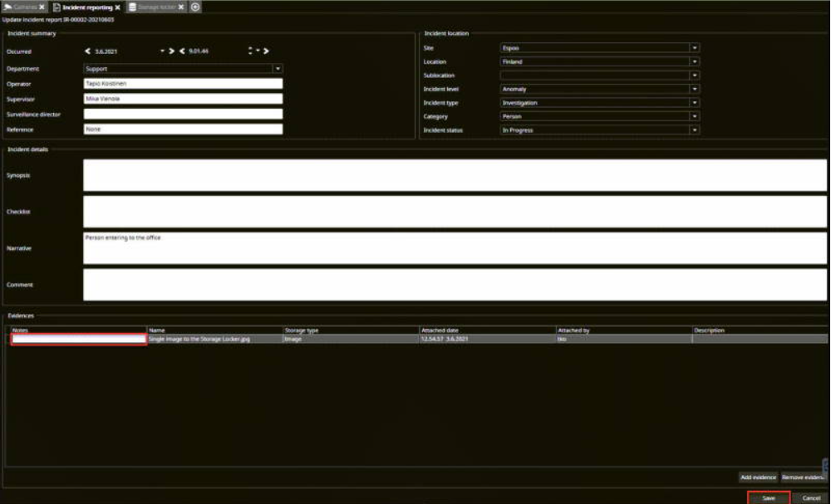Viewport: 831px width, 504px height.
Task: Open the occurred date picker dropdown
Action: click(163, 51)
